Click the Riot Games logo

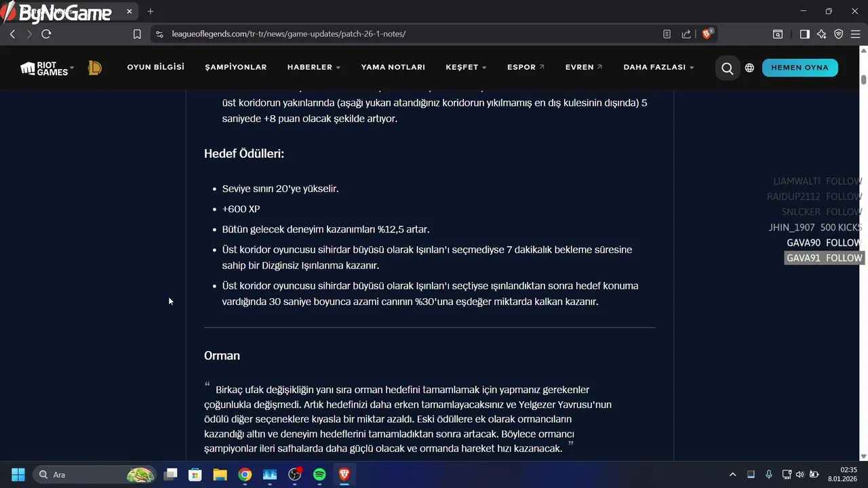(46, 68)
